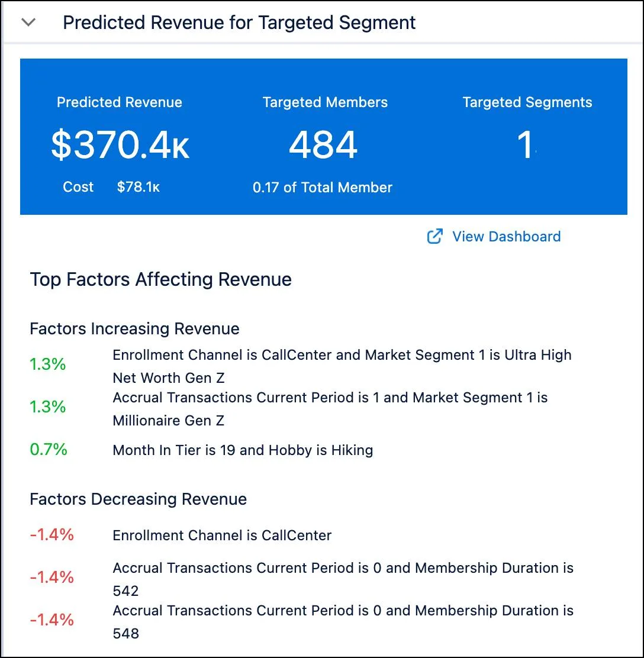Click the Membership Duration is 548 factor
Image resolution: width=644 pixels, height=658 pixels.
(x=343, y=621)
